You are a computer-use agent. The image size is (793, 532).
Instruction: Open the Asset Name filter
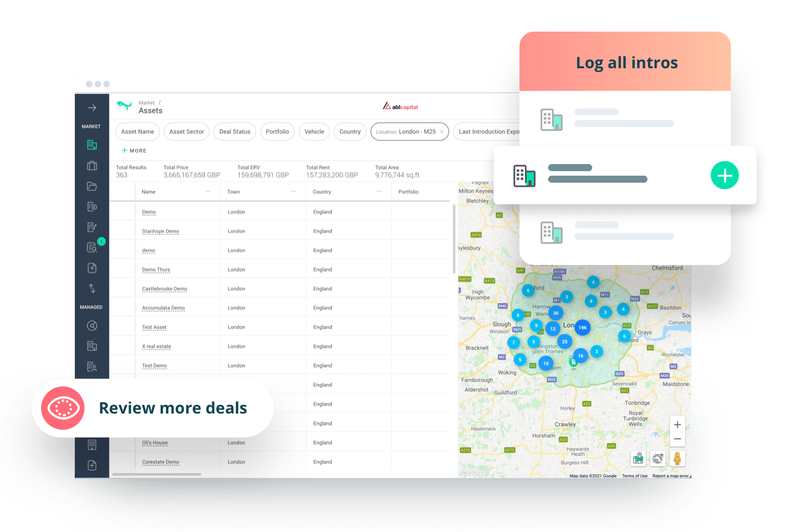point(138,132)
